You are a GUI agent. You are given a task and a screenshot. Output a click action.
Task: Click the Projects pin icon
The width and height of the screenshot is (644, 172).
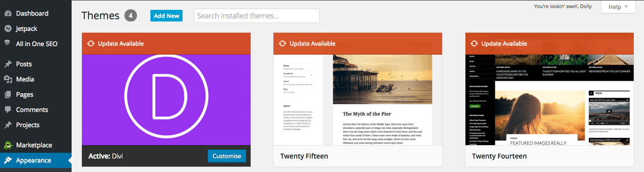pyautogui.click(x=8, y=125)
